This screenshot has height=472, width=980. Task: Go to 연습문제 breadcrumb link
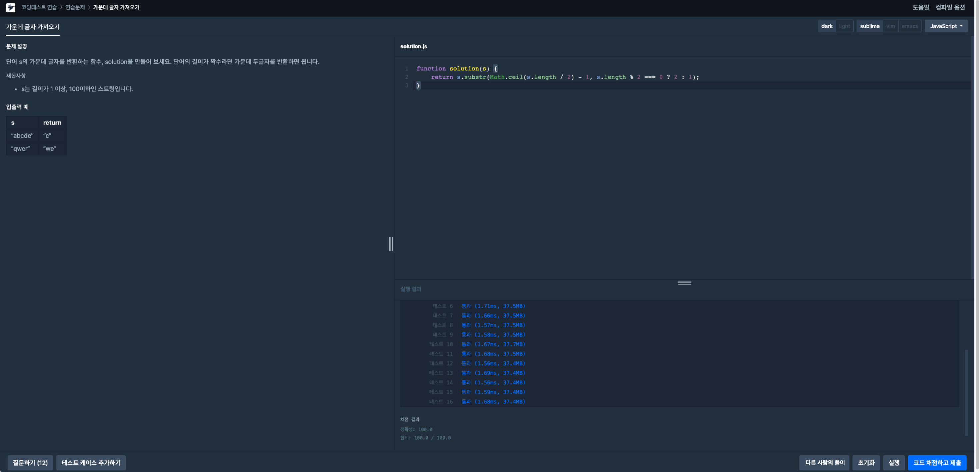75,7
